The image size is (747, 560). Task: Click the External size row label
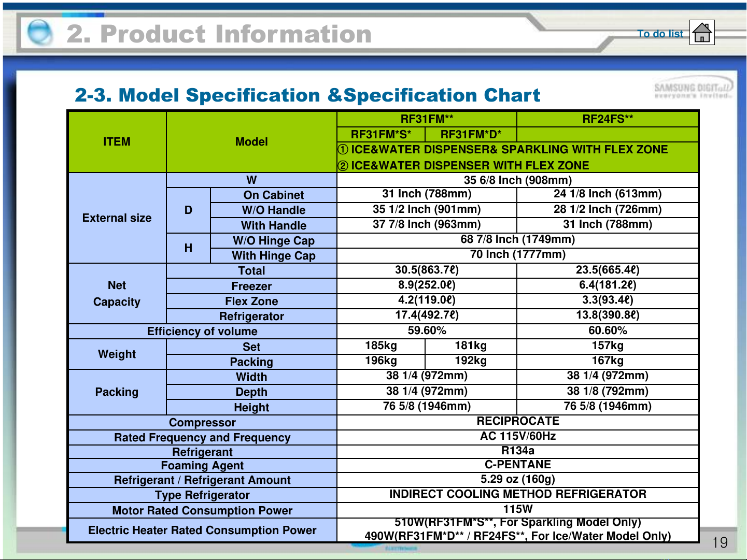point(117,218)
